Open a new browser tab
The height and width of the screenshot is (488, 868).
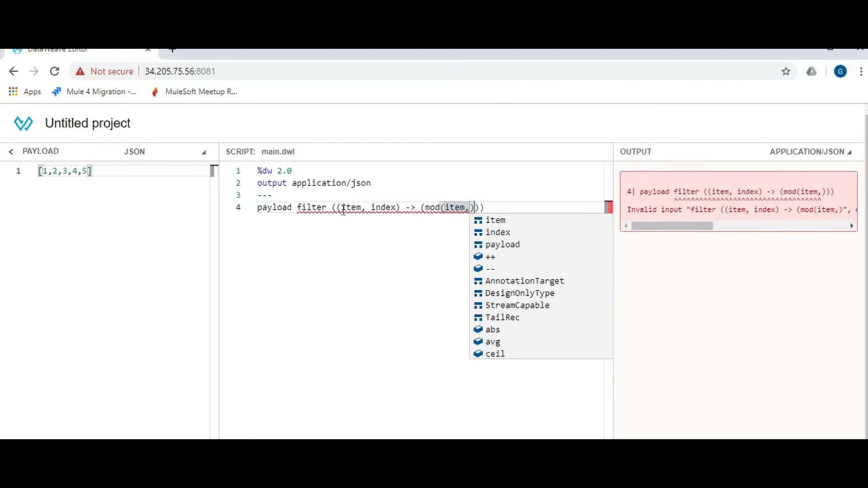click(172, 49)
